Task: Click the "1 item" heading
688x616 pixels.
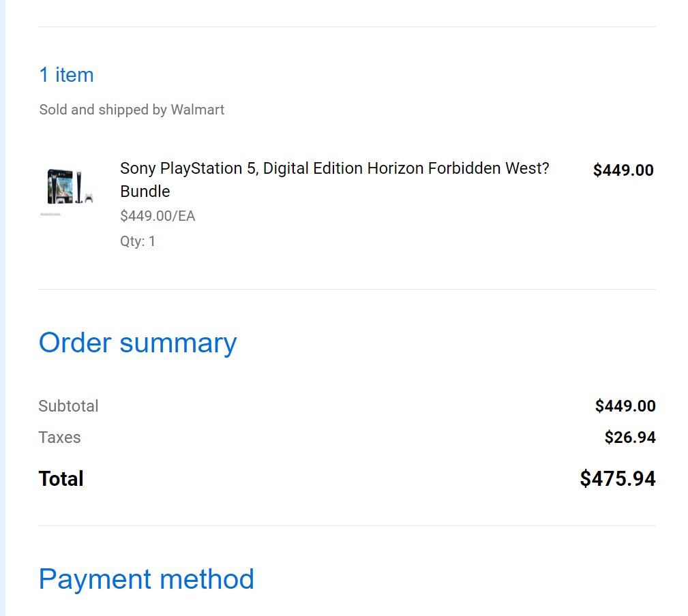Action: (66, 75)
